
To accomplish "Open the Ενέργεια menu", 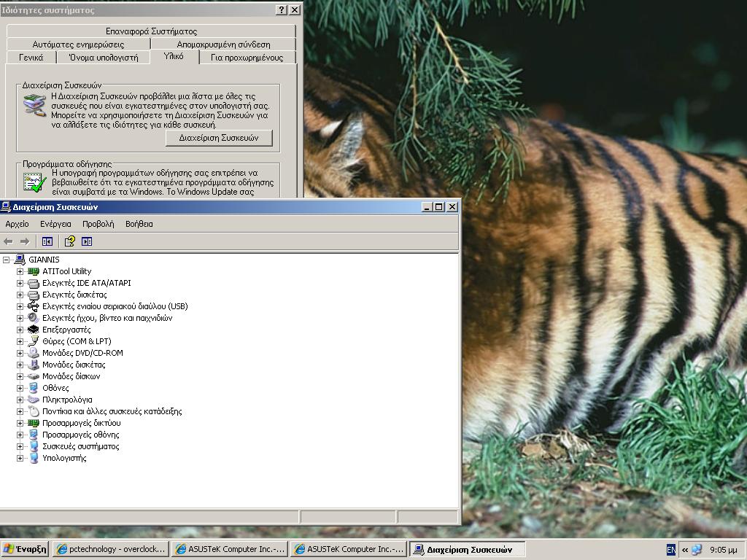I will click(55, 224).
